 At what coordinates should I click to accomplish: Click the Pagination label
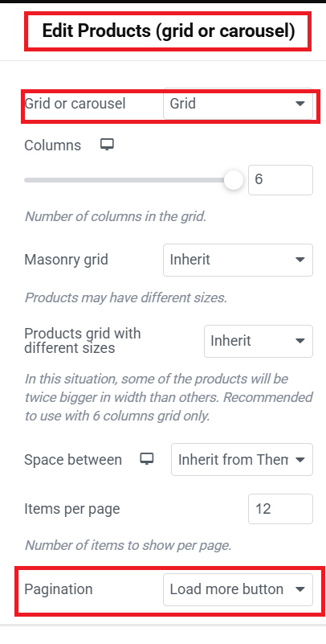[59, 589]
